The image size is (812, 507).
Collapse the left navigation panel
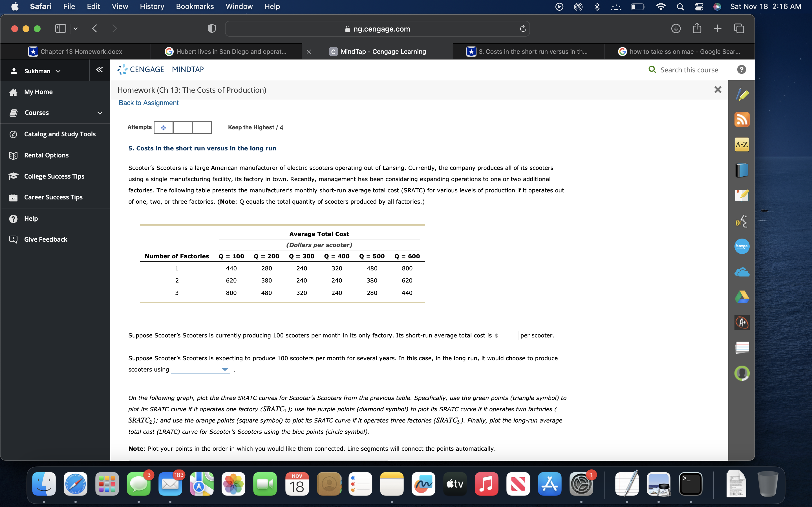point(99,70)
